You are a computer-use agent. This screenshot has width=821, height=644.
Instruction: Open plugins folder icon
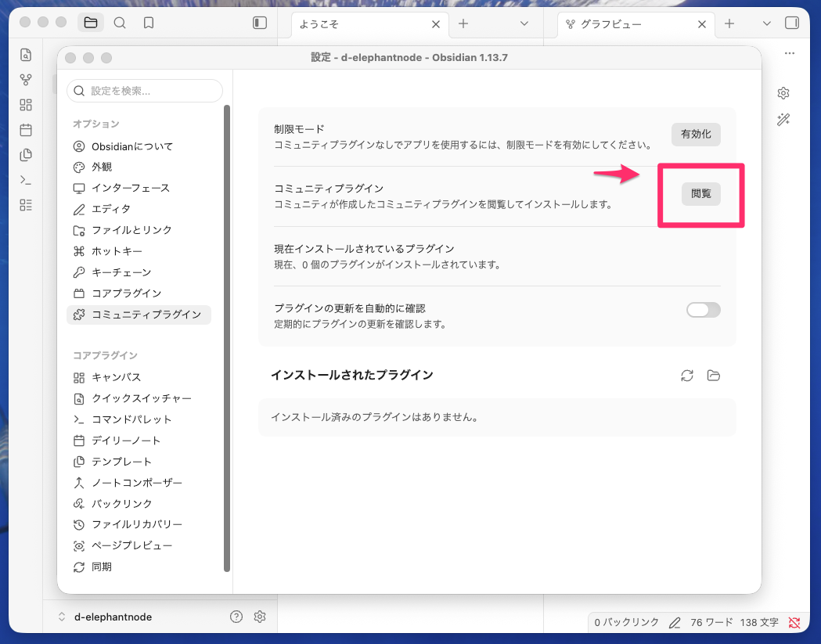point(713,376)
